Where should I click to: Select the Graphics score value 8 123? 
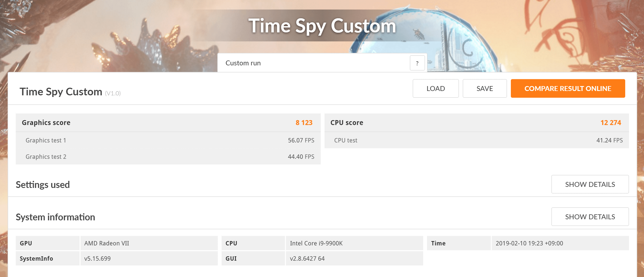point(304,123)
